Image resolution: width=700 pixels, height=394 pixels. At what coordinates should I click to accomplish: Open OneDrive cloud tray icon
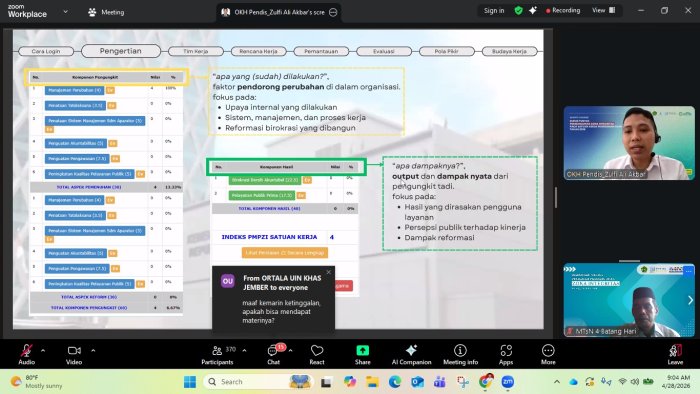573,382
